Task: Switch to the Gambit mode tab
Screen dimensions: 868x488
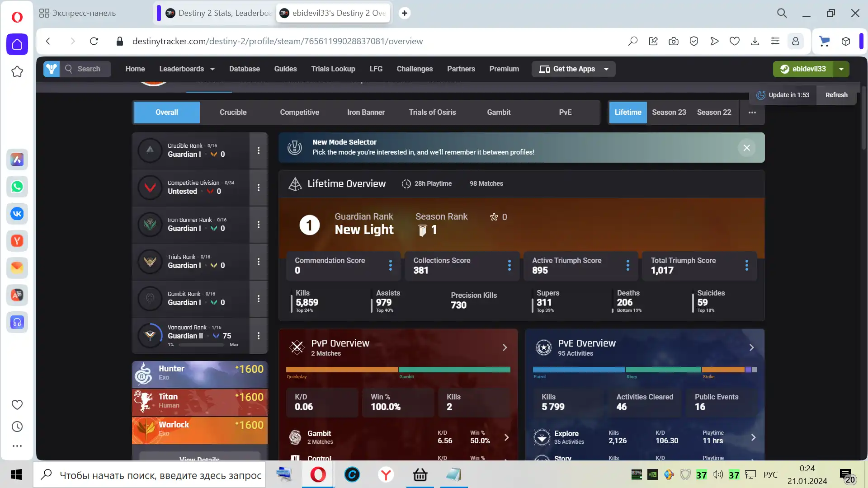Action: point(499,113)
